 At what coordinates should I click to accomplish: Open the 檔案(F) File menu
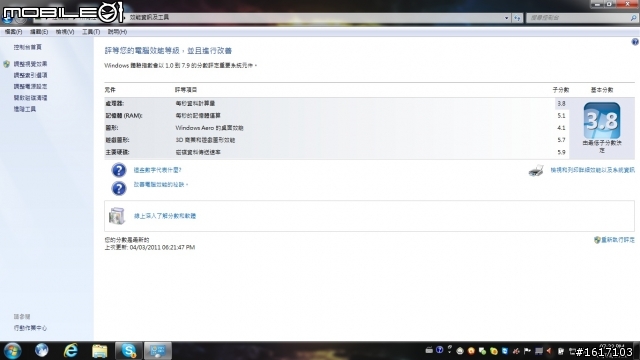point(13,32)
